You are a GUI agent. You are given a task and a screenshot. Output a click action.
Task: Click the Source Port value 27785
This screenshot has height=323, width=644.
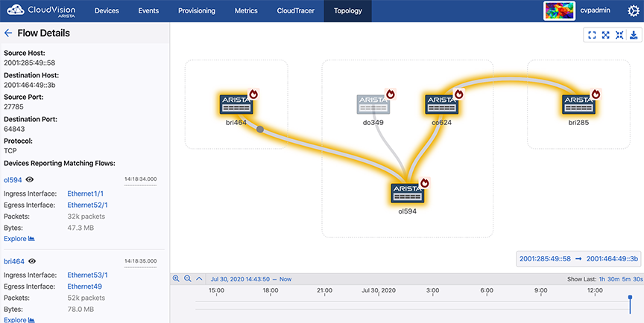(13, 107)
